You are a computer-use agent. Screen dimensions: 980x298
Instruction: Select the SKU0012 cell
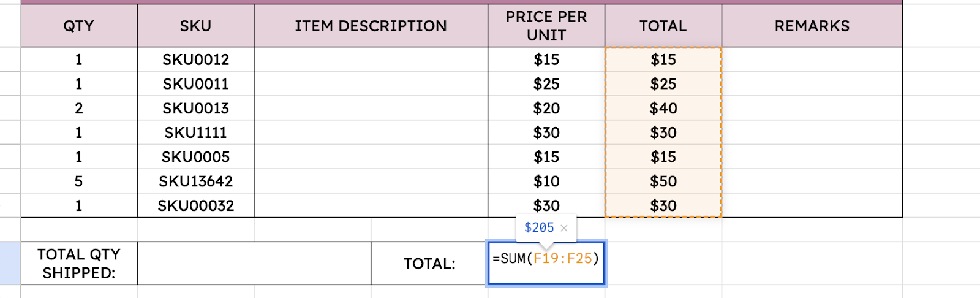[x=195, y=59]
